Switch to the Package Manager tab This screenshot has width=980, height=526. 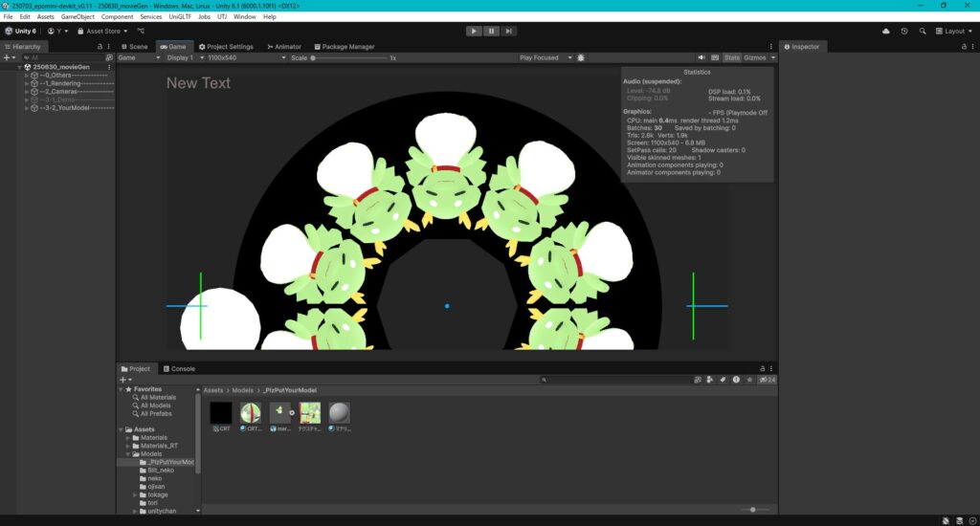345,47
